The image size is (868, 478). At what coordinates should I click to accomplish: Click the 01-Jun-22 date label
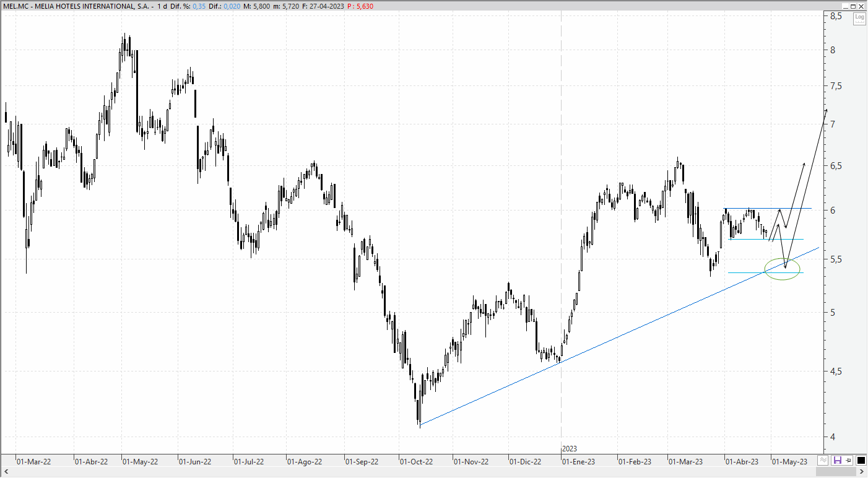click(x=195, y=462)
